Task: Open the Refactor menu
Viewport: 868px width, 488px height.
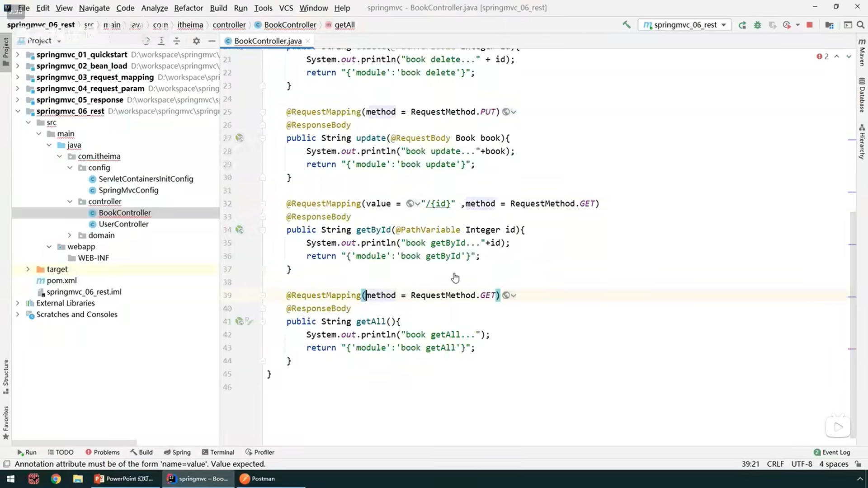Action: tap(189, 8)
